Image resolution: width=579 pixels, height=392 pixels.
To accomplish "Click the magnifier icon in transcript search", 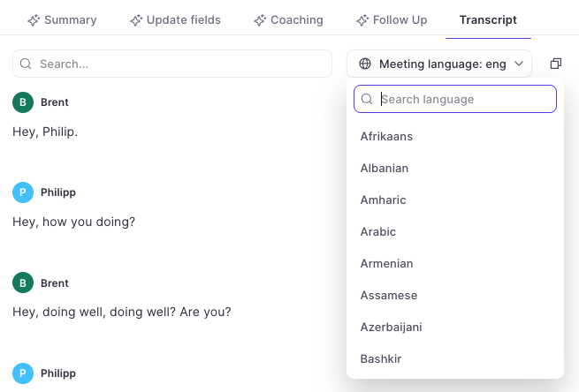I will [26, 64].
